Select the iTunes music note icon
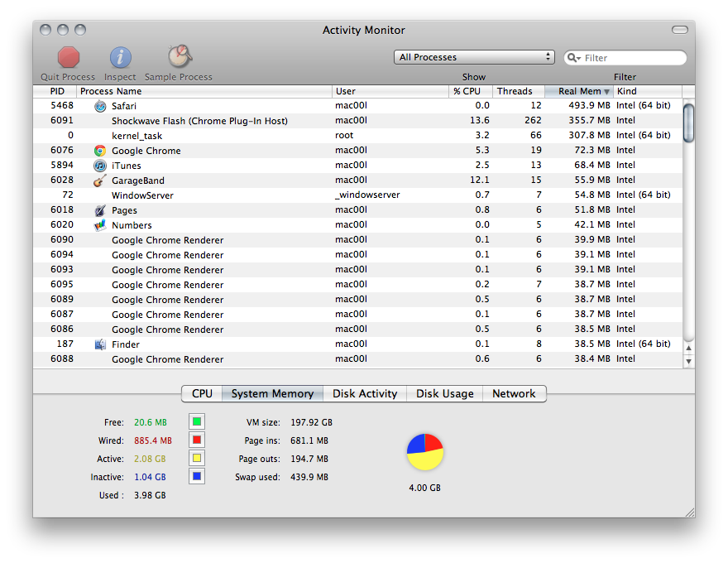The width and height of the screenshot is (728, 563). (100, 166)
